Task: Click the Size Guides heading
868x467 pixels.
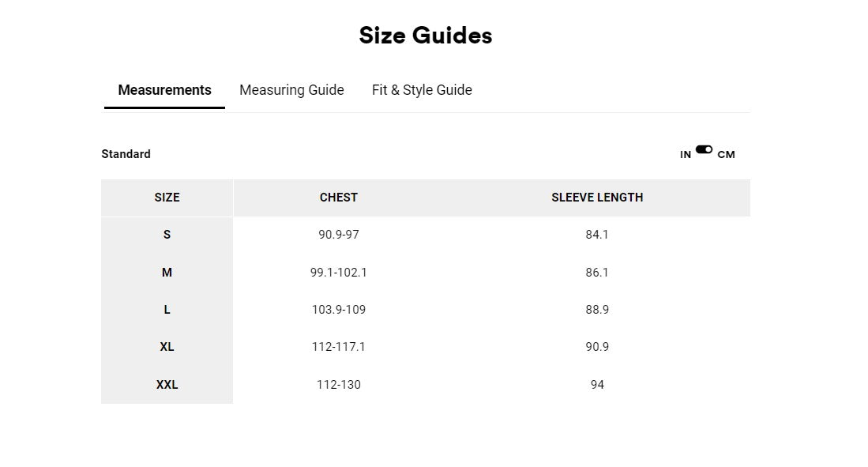Action: pyautogui.click(x=425, y=36)
